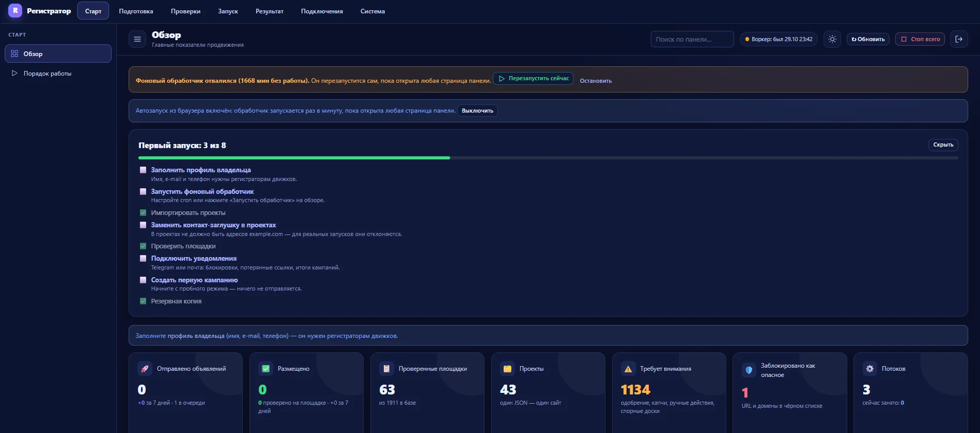Open the Подключить уведомления link
The image size is (980, 433).
point(194,258)
